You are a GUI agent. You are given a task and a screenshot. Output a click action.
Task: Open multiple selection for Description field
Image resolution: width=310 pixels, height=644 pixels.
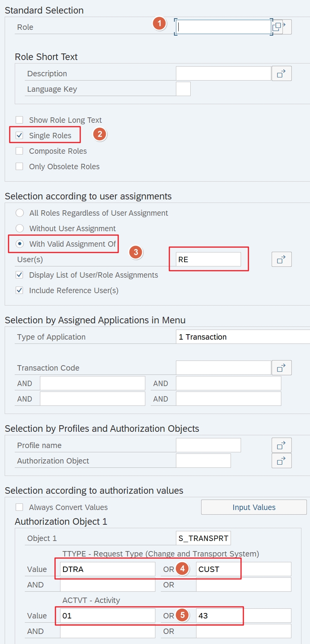point(281,74)
